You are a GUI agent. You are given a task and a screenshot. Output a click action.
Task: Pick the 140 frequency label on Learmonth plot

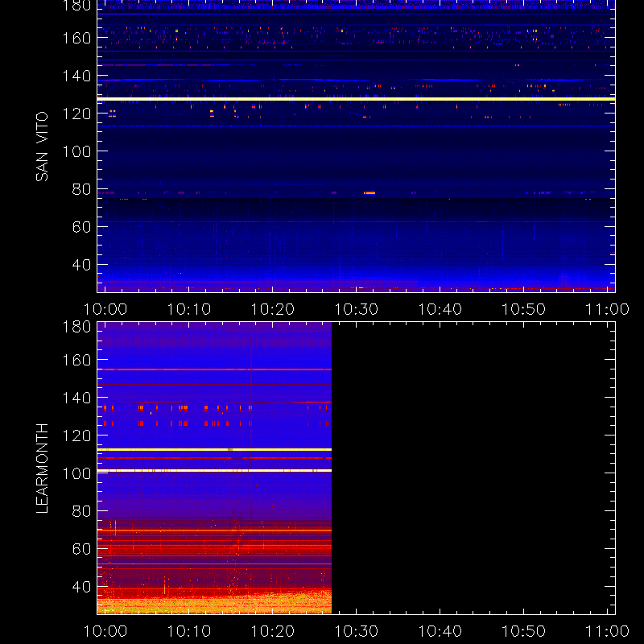(x=76, y=398)
